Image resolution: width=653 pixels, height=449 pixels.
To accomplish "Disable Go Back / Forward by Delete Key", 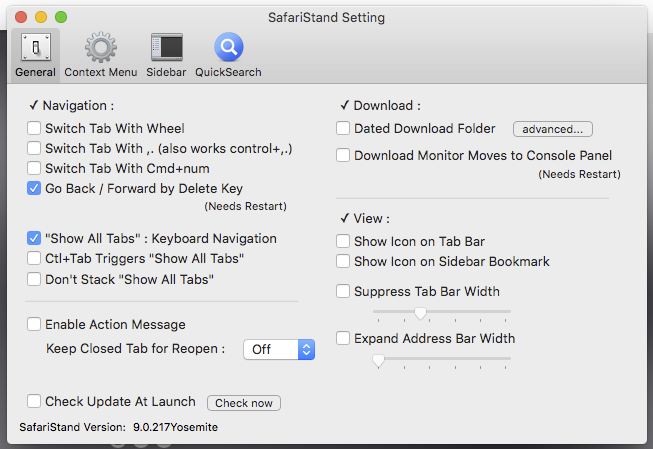I will coord(35,188).
